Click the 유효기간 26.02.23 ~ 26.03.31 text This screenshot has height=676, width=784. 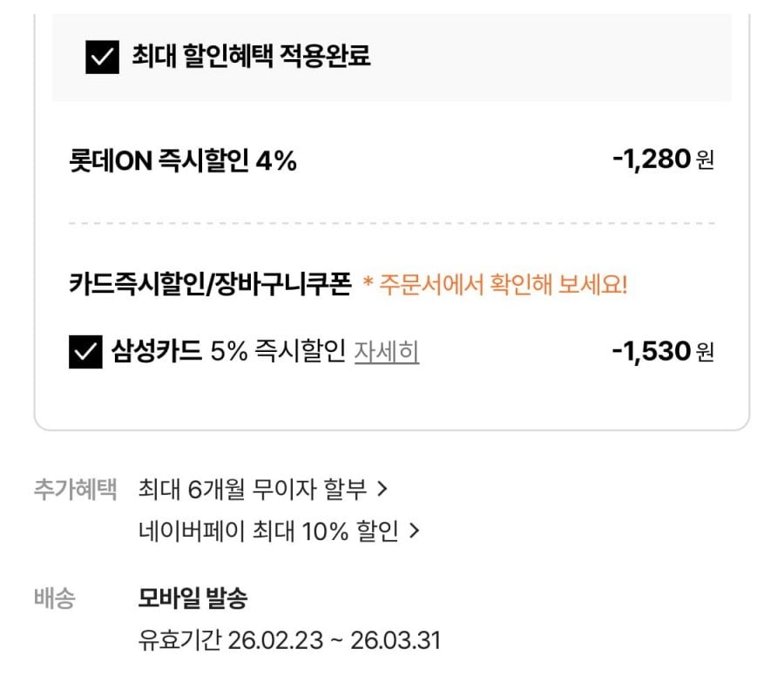(x=289, y=641)
